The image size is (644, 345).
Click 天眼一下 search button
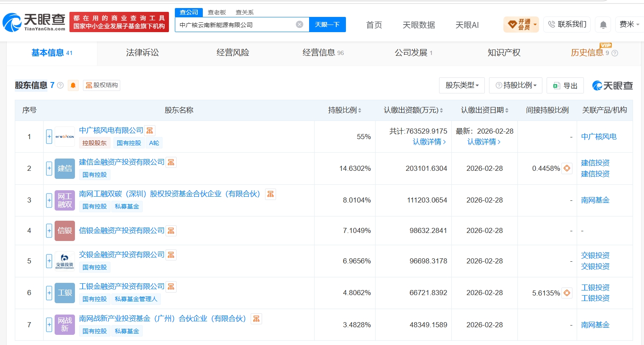point(327,25)
